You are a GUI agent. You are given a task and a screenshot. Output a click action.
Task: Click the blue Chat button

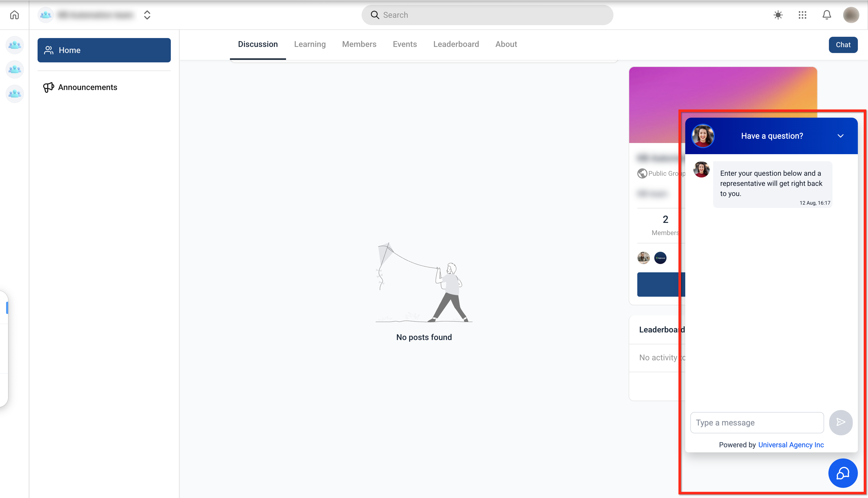pyautogui.click(x=843, y=45)
